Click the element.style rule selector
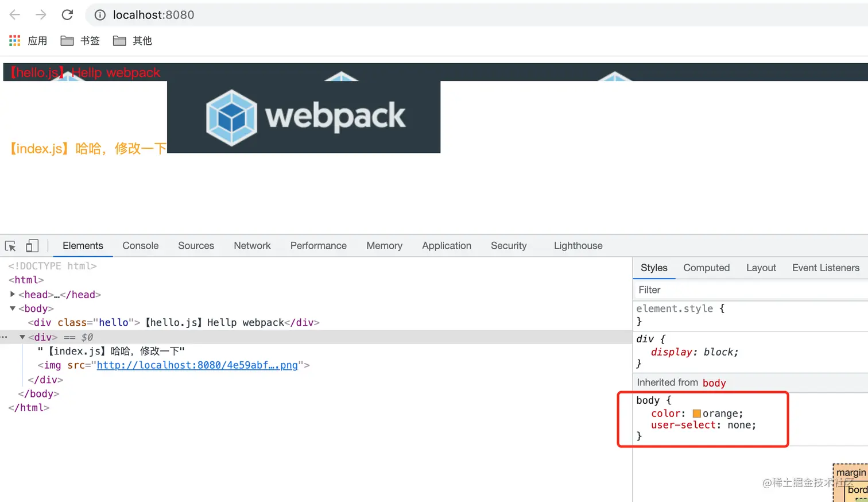 point(675,308)
